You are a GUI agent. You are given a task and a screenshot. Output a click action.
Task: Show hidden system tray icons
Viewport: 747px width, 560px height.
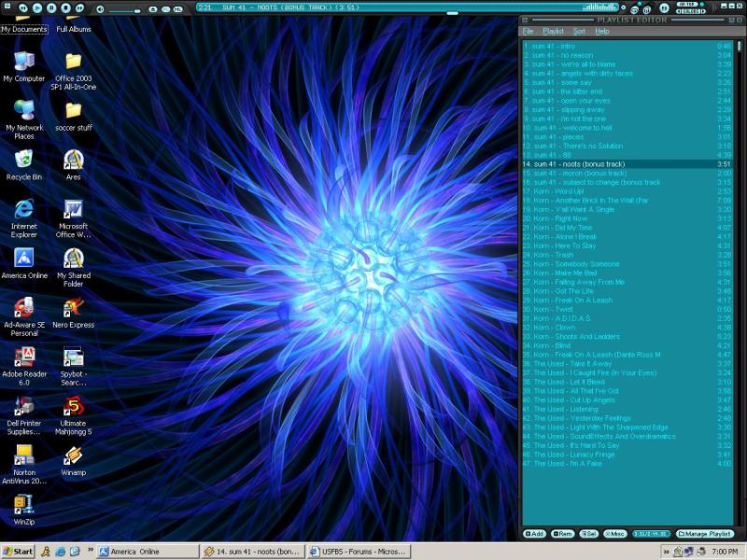666,552
